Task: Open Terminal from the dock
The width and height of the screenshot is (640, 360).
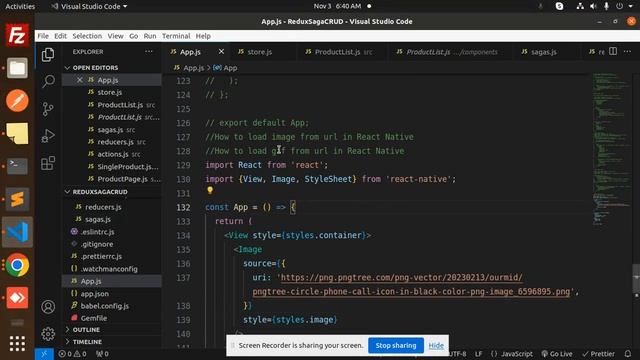Action: pyautogui.click(x=17, y=166)
